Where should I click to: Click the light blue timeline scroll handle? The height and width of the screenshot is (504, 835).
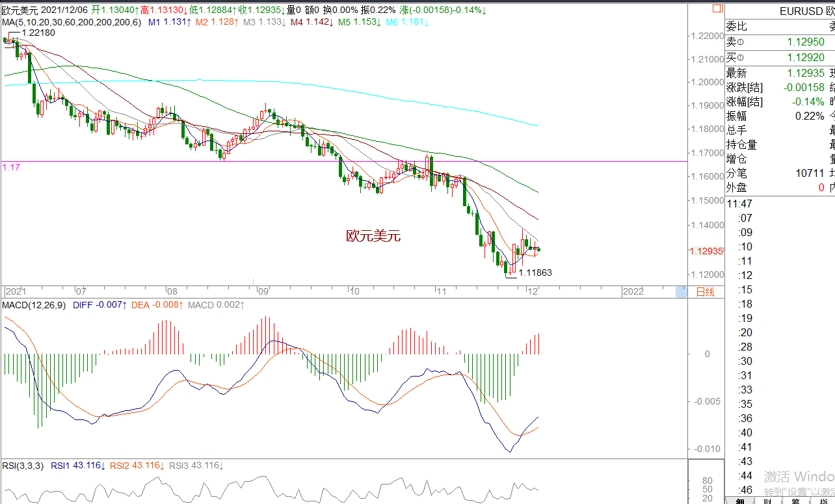pos(681,292)
